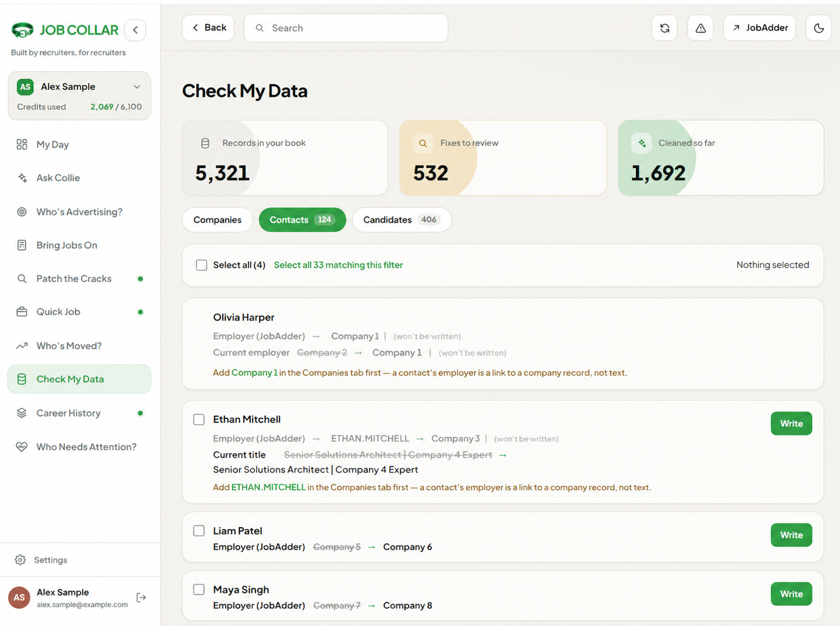Image resolution: width=840 pixels, height=626 pixels.
Task: Open Settings in the sidebar
Action: (79, 560)
